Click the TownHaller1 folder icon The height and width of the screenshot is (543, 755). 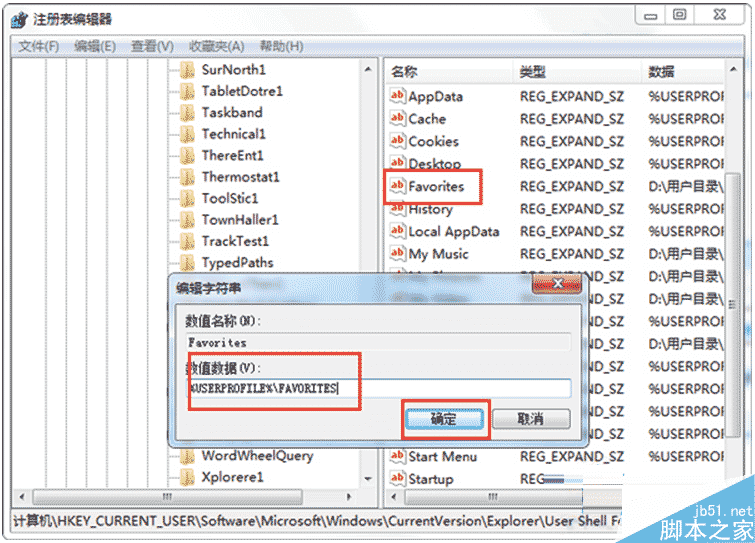[187, 220]
